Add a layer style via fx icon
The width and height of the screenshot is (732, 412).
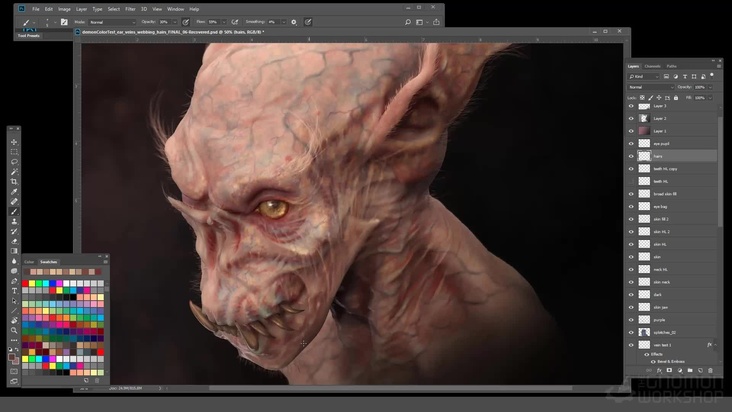[x=659, y=370]
